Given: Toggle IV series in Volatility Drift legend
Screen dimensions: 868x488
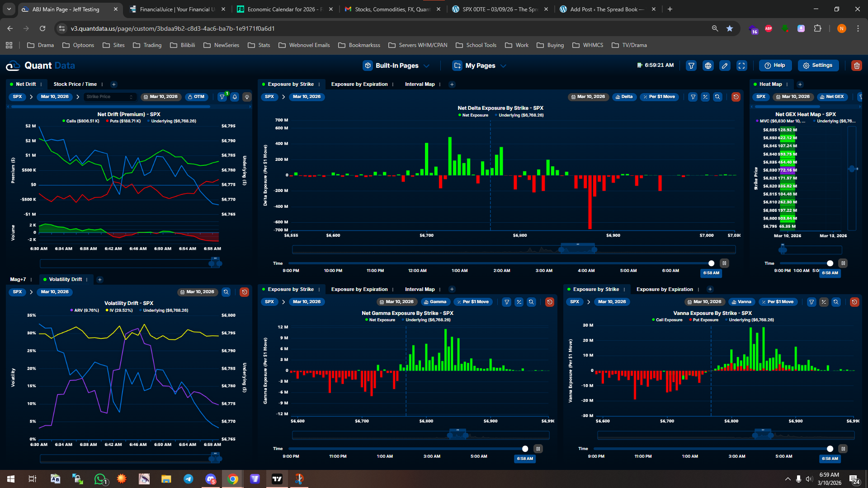Looking at the screenshot, I should (x=120, y=310).
